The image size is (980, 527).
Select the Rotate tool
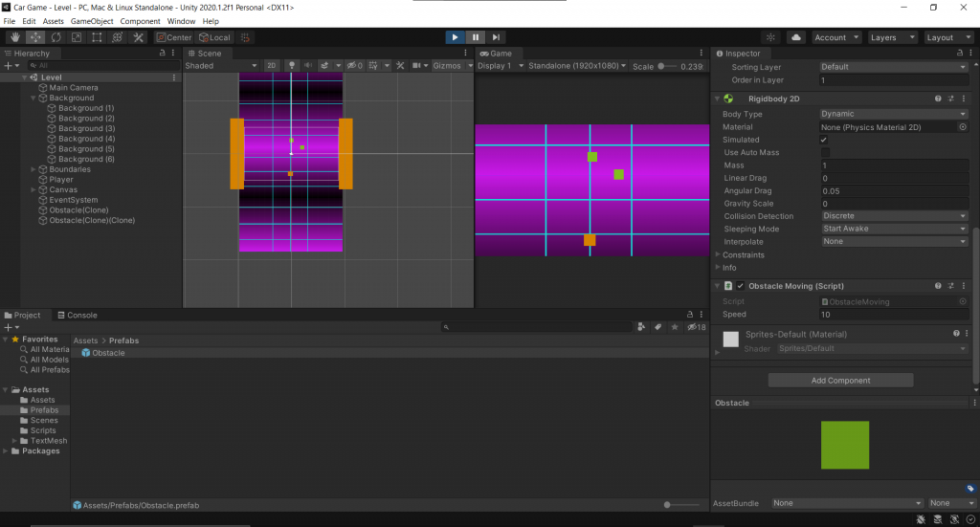point(56,37)
